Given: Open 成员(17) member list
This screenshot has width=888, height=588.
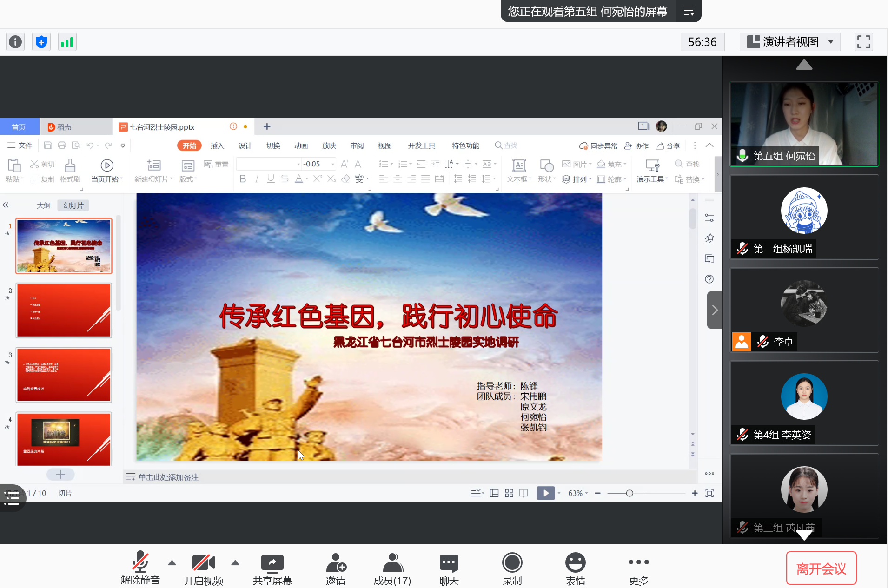Looking at the screenshot, I should (x=392, y=568).
